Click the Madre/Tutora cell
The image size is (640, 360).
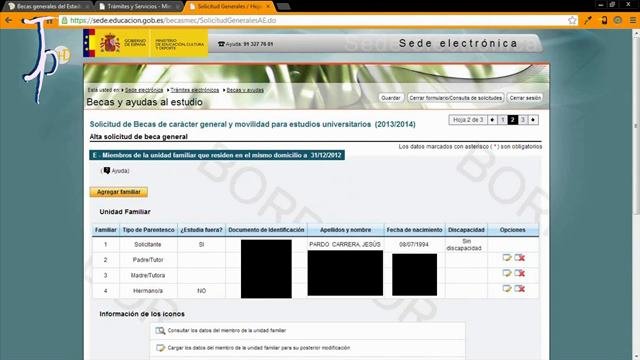(x=148, y=276)
